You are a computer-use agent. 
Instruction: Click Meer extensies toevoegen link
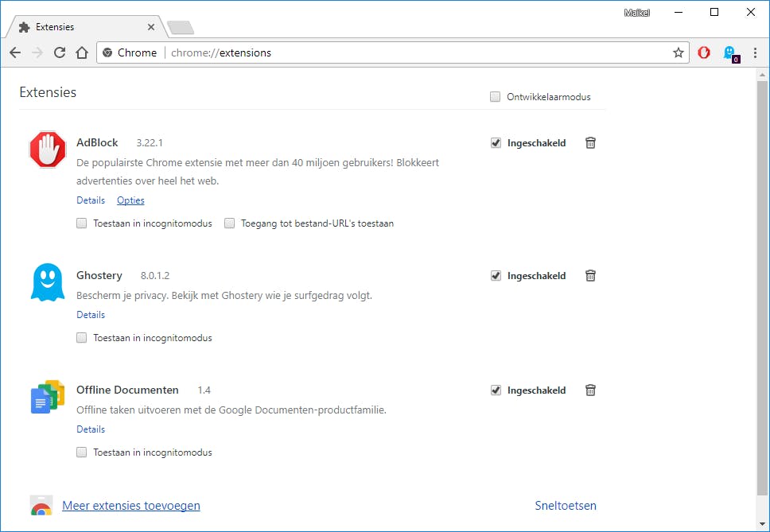131,506
